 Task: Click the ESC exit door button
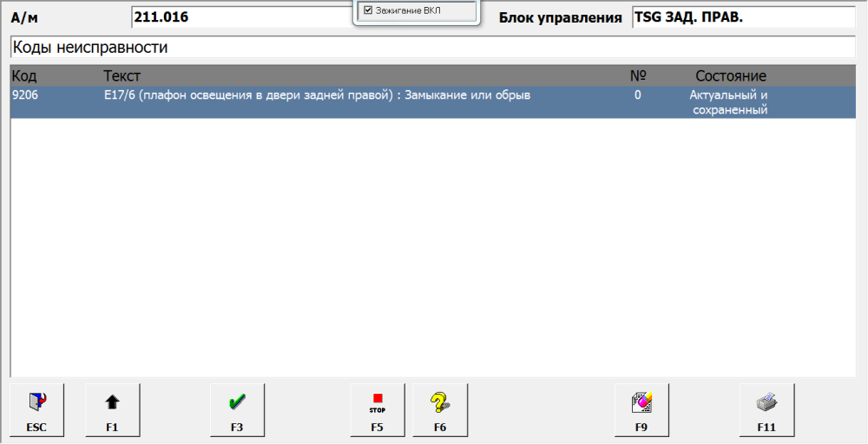[x=37, y=409]
